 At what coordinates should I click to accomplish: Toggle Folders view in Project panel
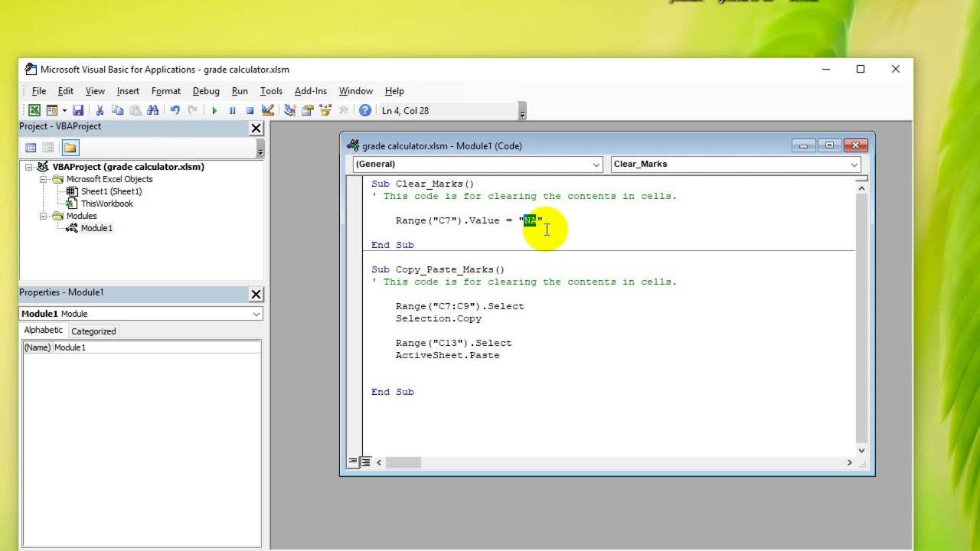click(x=70, y=148)
